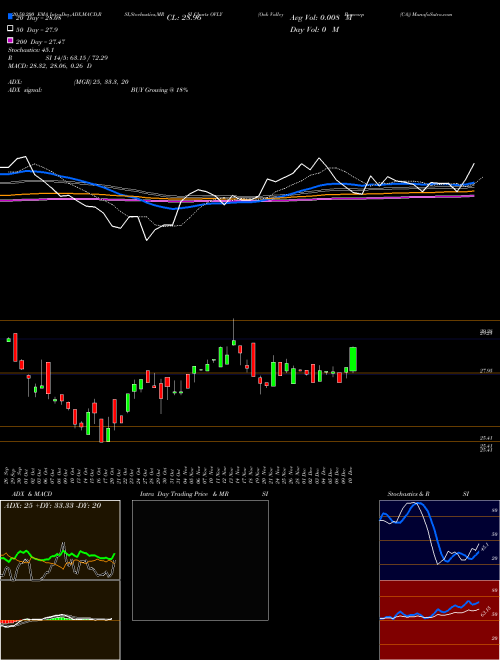
Task: Click the 'MACD: 28.32, 28.06, 0.26 D' line
Action: [x=50, y=66]
